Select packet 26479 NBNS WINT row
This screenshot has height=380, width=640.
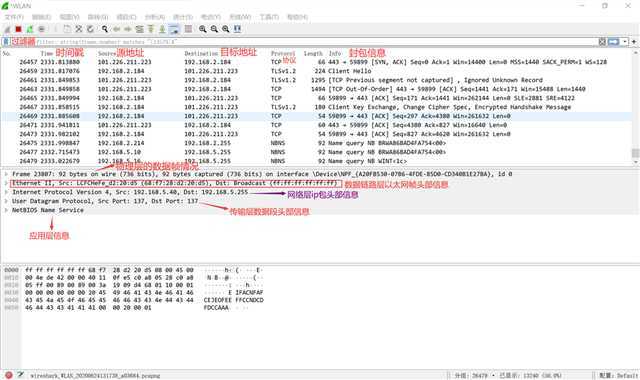click(316, 161)
